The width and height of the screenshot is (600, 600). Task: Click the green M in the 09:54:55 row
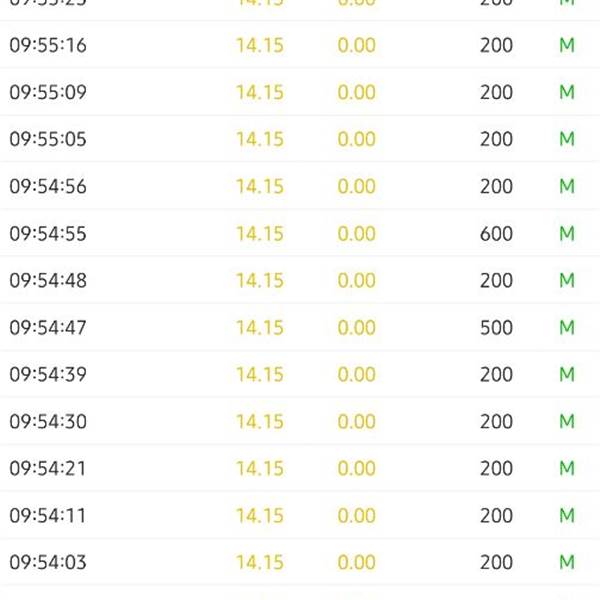tap(567, 234)
